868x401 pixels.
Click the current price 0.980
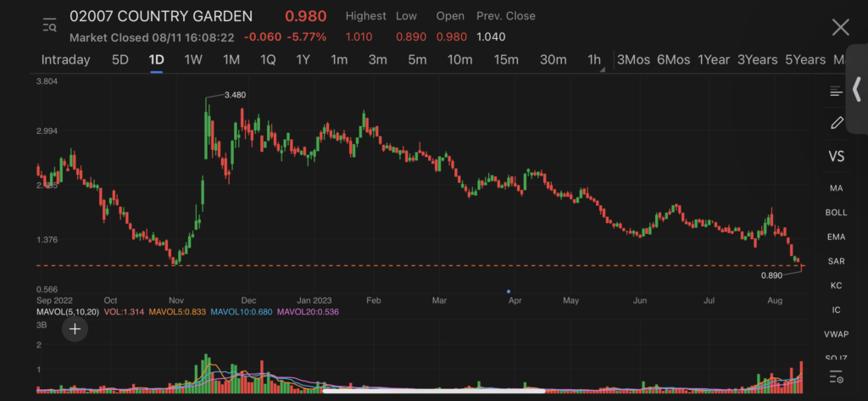pos(305,16)
